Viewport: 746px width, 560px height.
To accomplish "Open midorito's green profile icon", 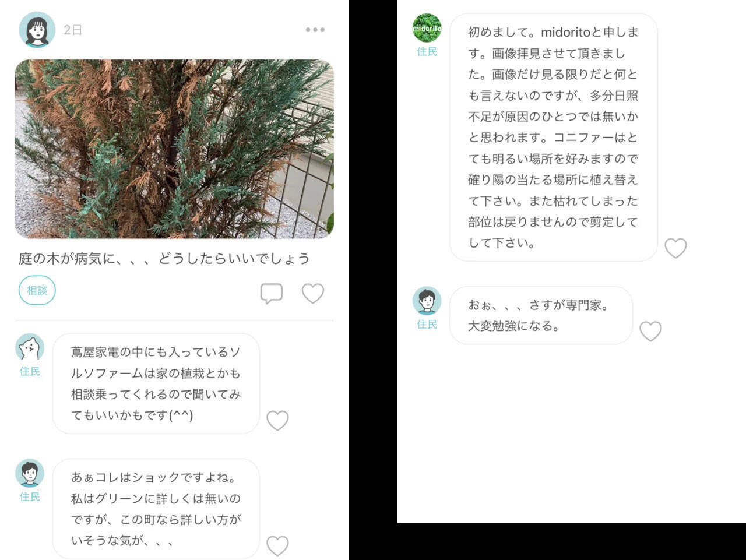I will 427,28.
